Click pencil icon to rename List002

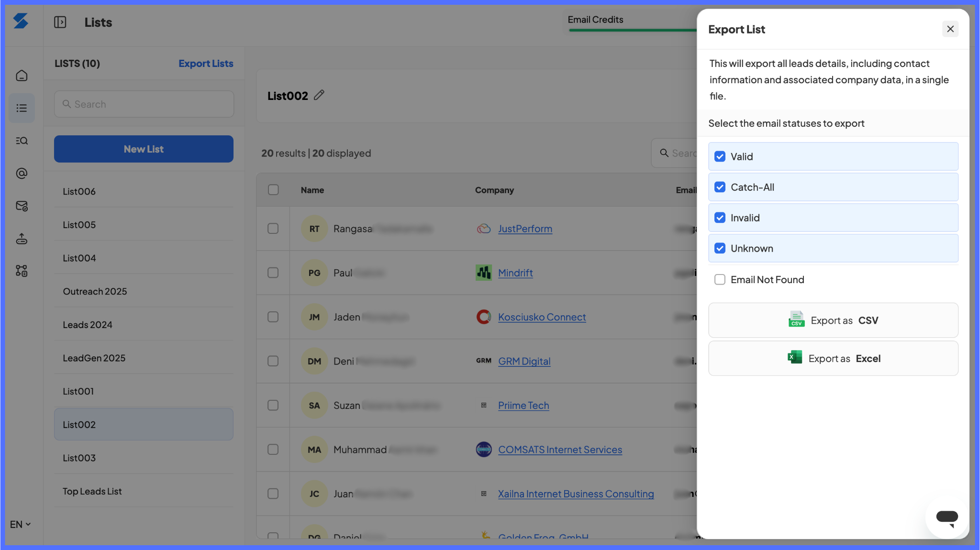[x=319, y=95]
